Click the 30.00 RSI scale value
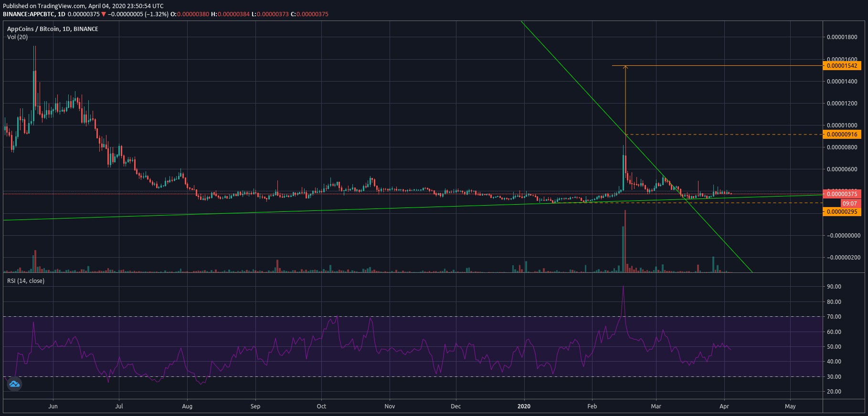Image resolution: width=868 pixels, height=416 pixels. [834, 377]
